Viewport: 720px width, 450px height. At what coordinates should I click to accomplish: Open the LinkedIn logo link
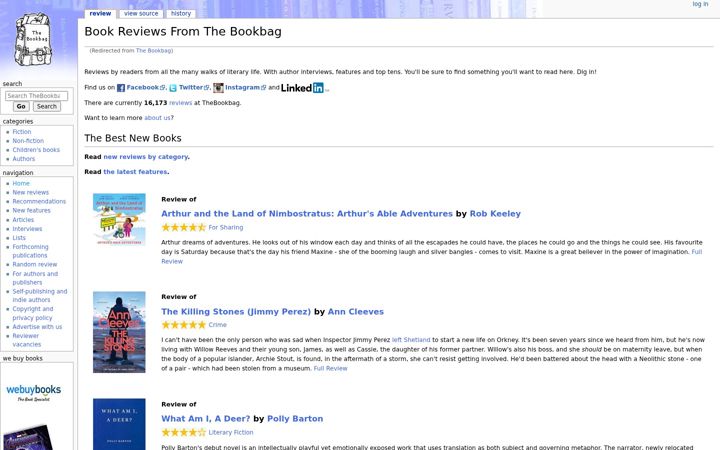302,88
